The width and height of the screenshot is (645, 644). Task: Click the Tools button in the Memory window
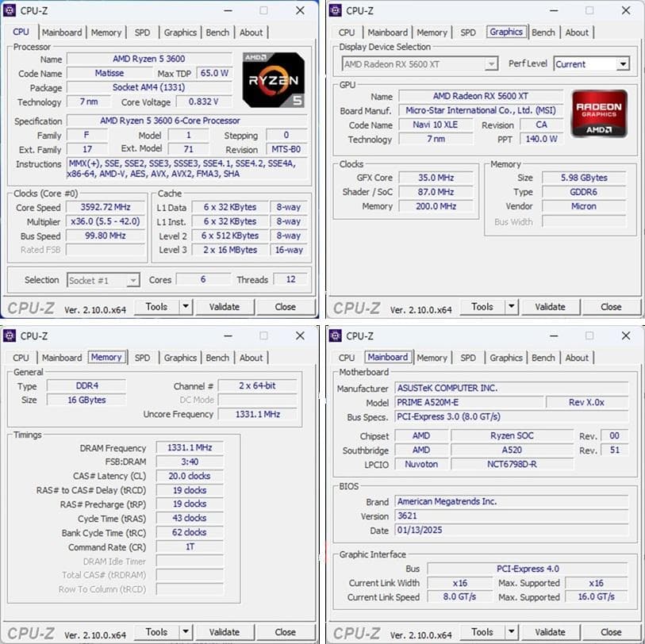point(156,632)
